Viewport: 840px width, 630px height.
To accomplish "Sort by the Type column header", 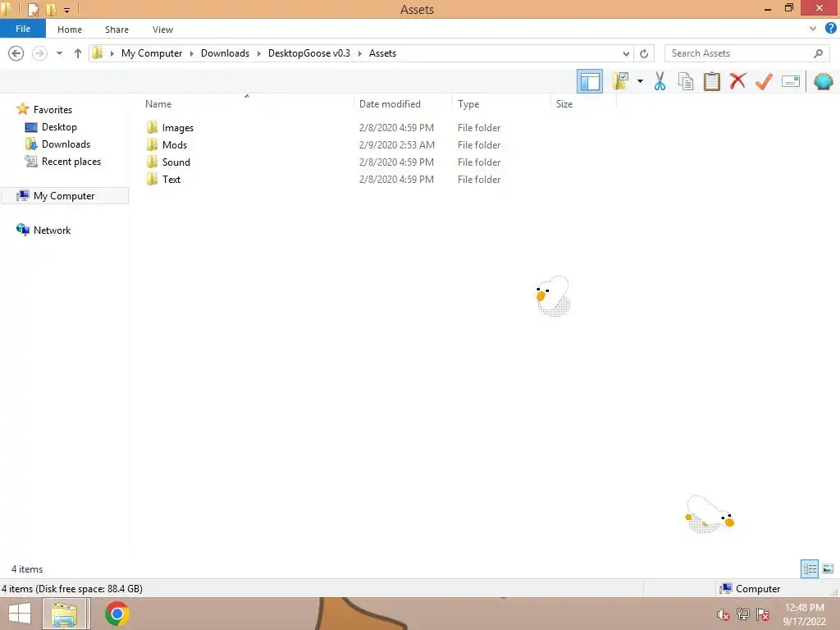I will click(468, 104).
